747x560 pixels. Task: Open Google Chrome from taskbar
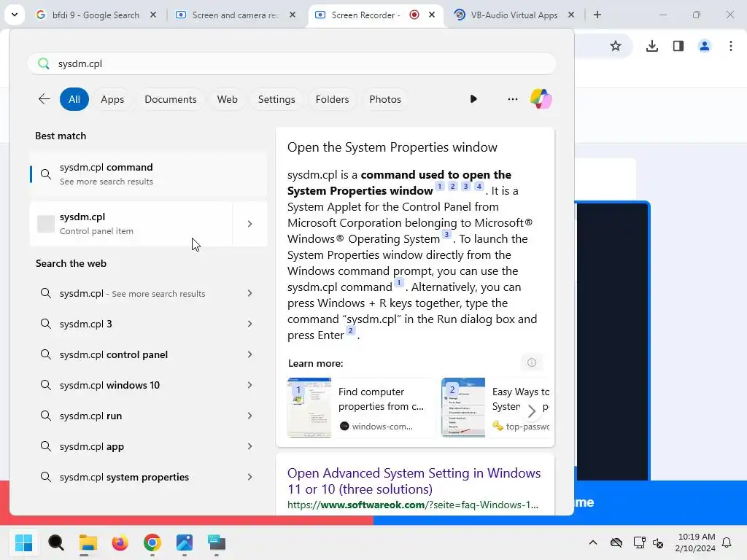pyautogui.click(x=152, y=542)
